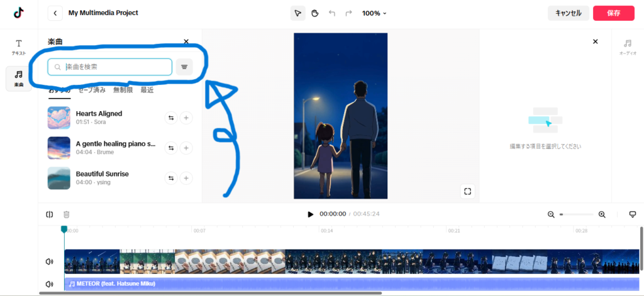This screenshot has width=644, height=296.
Task: Open the テキスト text panel
Action: 19,47
